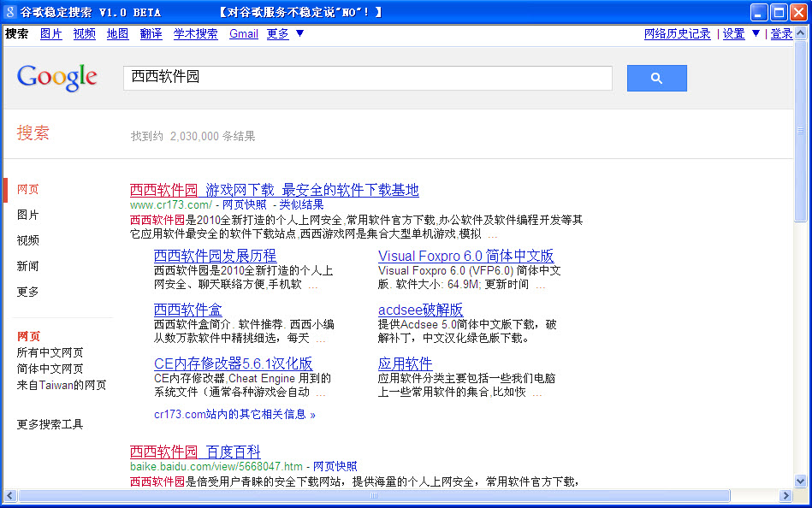Screen dimensions: 812x508
Task: Open result 西西软件园 游戏网下载 title link
Action: [274, 190]
